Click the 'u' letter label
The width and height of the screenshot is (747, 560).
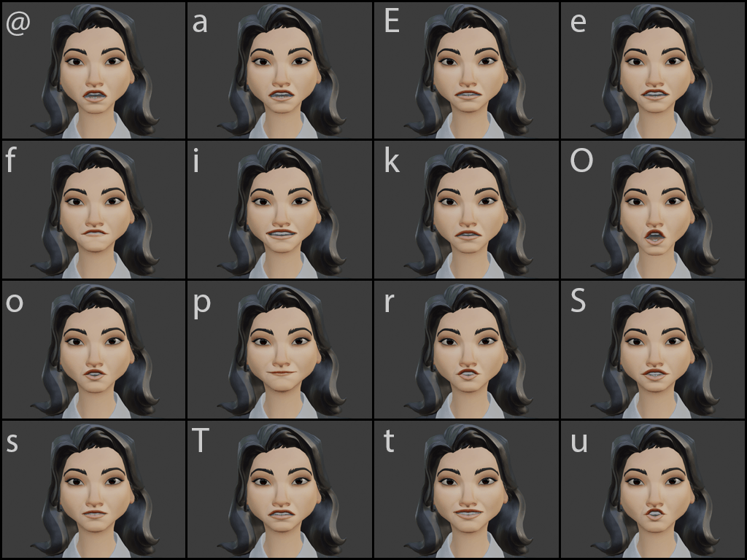578,443
